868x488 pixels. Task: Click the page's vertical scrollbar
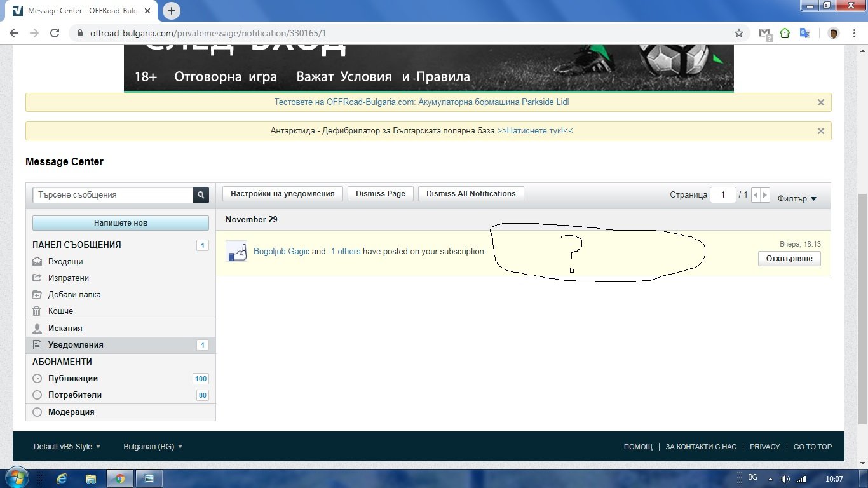point(862,308)
